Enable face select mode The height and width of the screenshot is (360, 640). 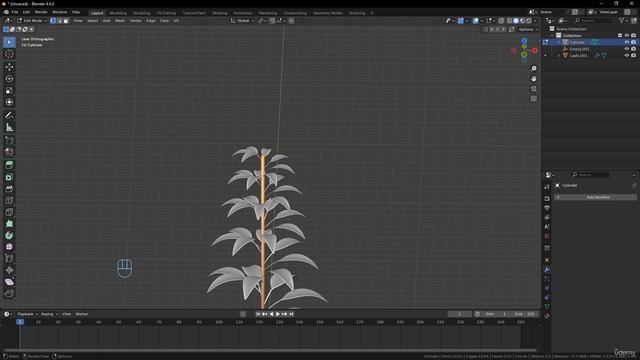click(66, 20)
